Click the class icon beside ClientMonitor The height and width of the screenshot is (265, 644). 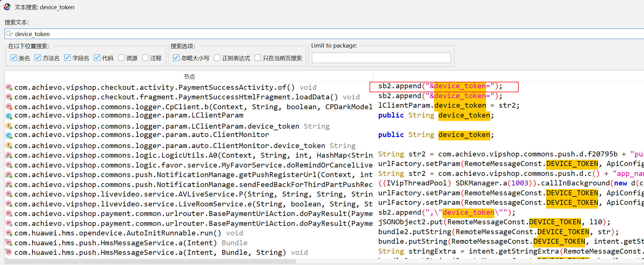(x=9, y=135)
